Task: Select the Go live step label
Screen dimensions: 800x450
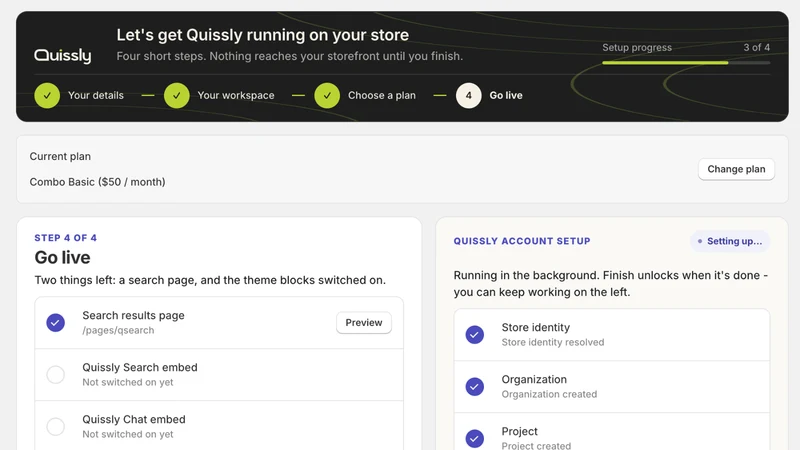Action: 506,95
